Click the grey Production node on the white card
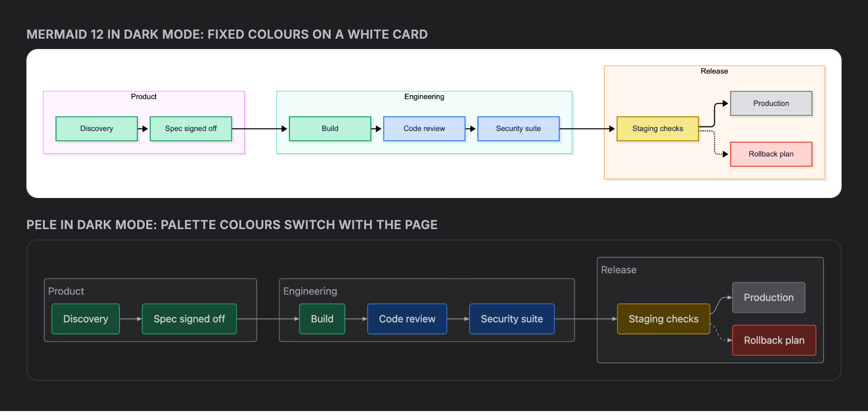 coord(771,103)
